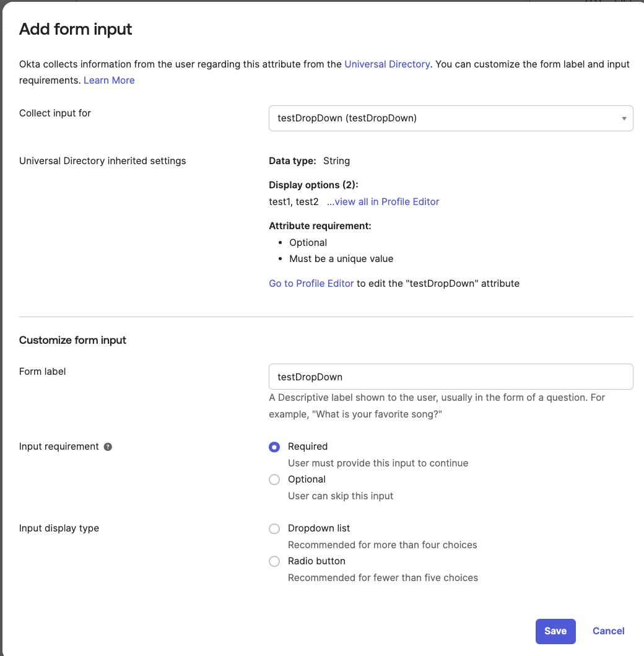Choose Radio button as display type
The image size is (644, 656).
pyautogui.click(x=274, y=561)
